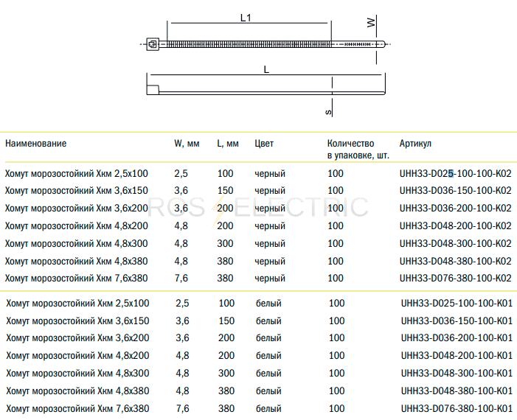Click the 'L1' dimension label in the drawing
The height and width of the screenshot is (420, 517).
point(246,18)
